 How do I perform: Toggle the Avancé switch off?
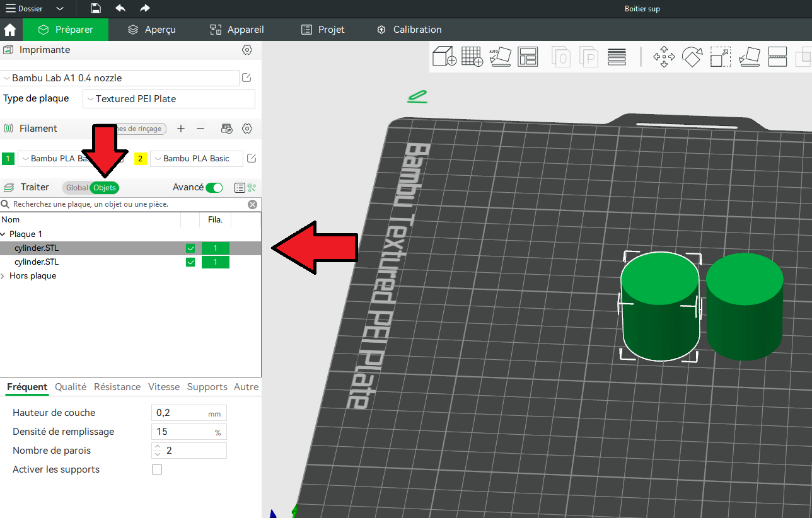pos(214,188)
